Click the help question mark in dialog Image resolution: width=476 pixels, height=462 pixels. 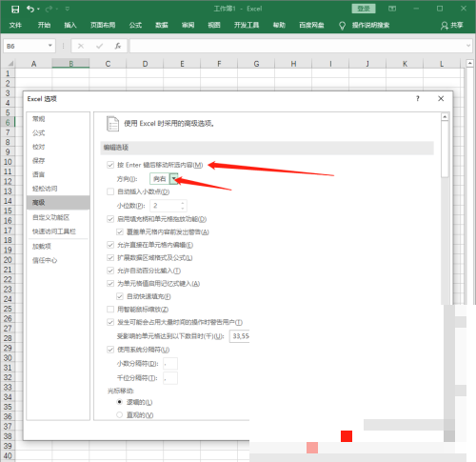(418, 99)
